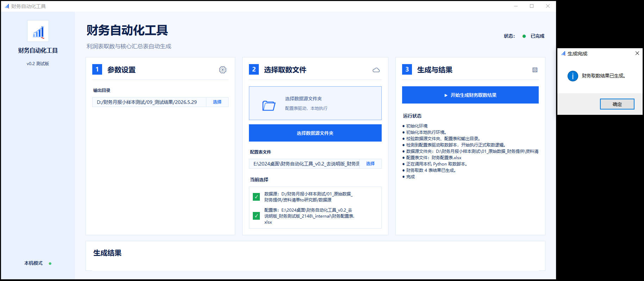Close the 财务自动化工具 main window

[548, 6]
